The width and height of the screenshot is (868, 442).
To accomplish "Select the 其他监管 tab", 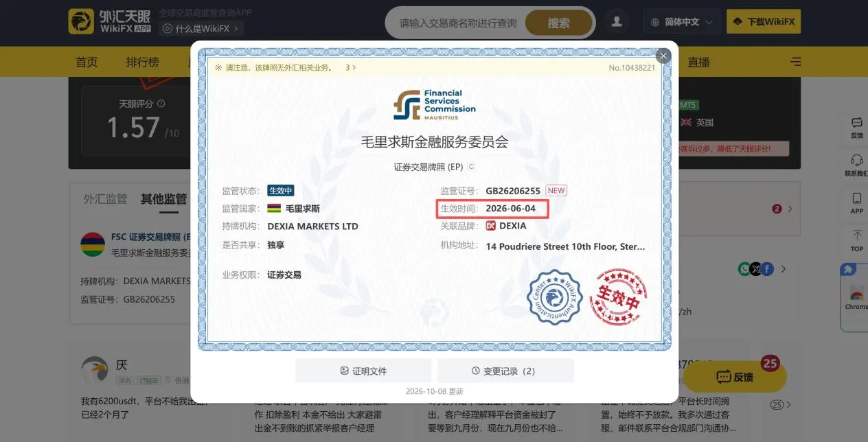I will tap(163, 199).
